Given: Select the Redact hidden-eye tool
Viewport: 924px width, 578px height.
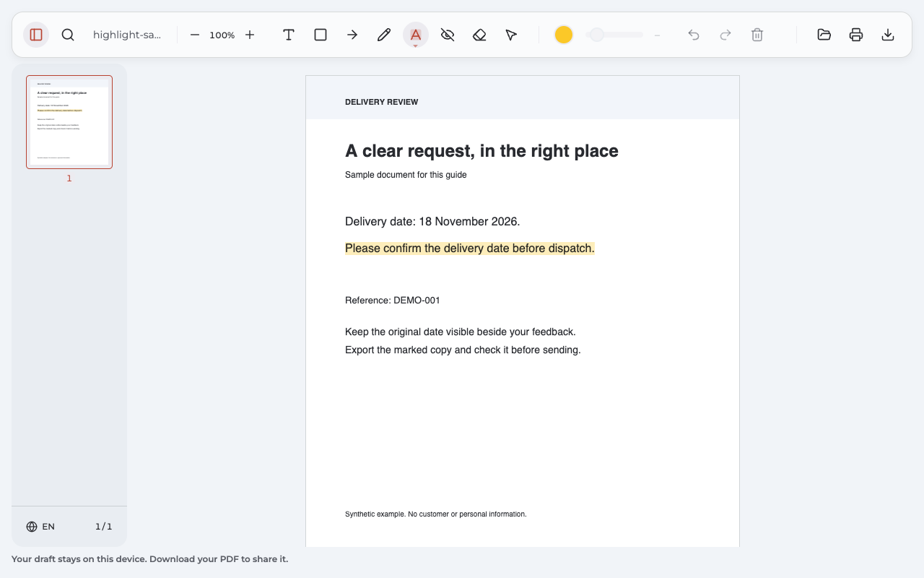Looking at the screenshot, I should (x=448, y=35).
